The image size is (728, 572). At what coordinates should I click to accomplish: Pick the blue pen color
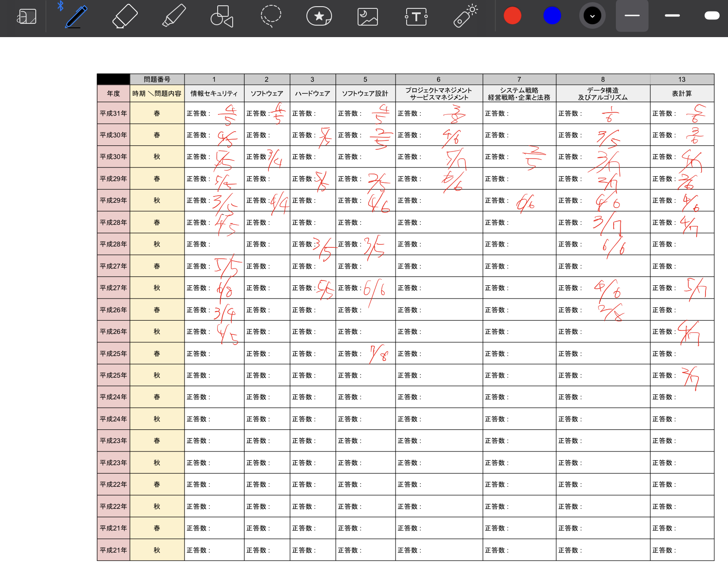point(552,16)
